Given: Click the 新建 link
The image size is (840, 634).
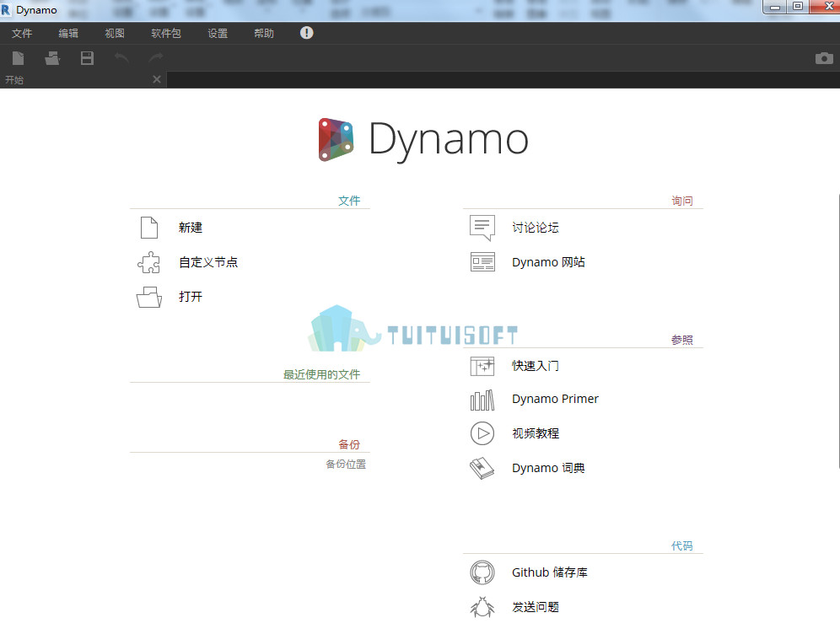Looking at the screenshot, I should click(190, 228).
